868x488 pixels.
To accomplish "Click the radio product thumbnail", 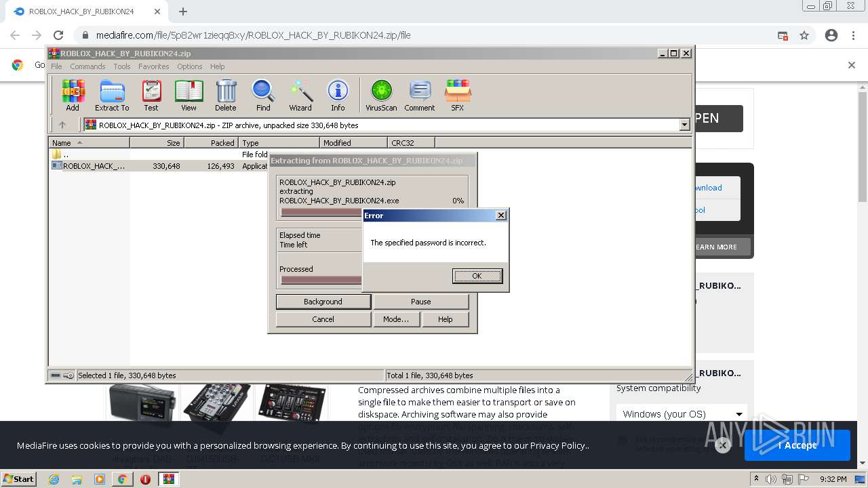I will click(142, 406).
